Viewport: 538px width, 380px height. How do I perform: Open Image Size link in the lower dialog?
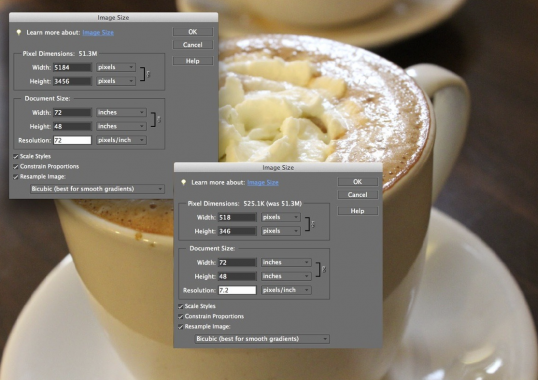coord(263,182)
